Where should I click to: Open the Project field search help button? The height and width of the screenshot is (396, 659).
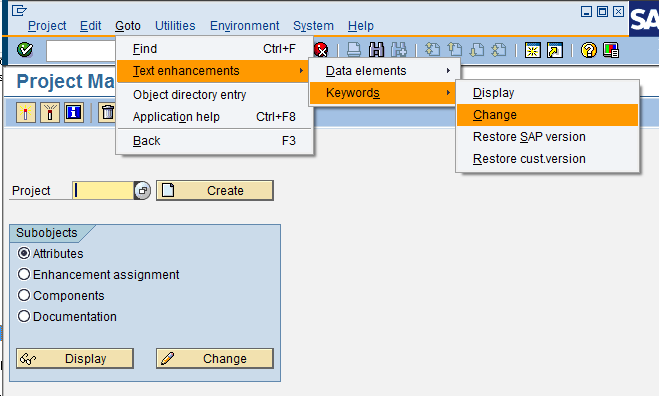(142, 191)
